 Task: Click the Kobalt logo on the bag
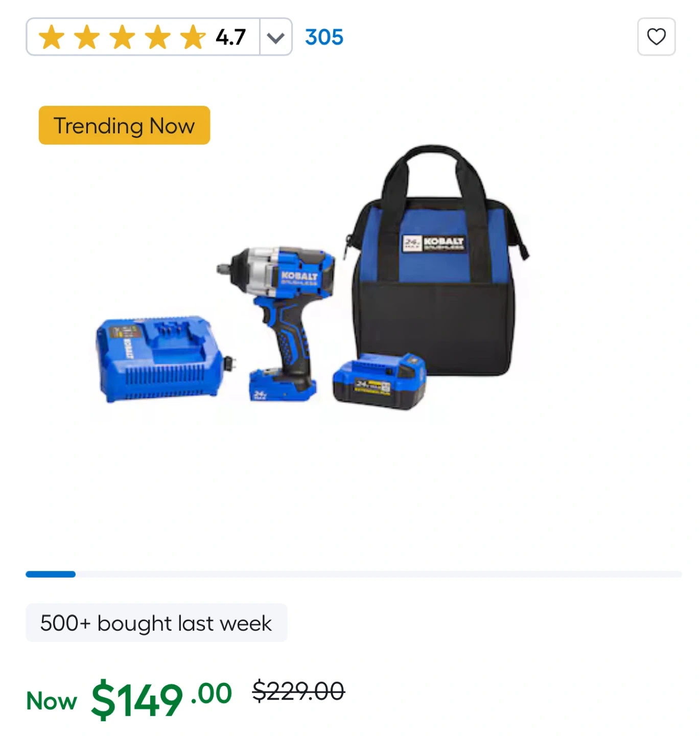(433, 243)
